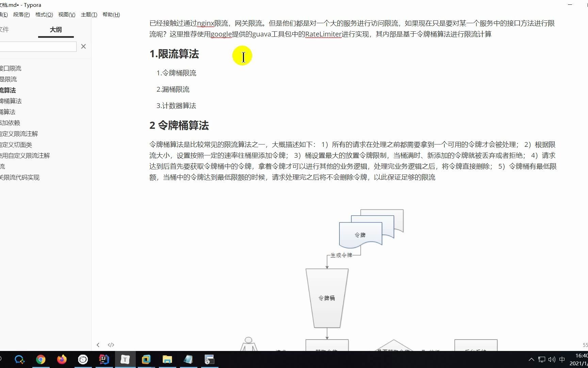This screenshot has height=368, width=588.
Task: Jump to 接口限流 in outline
Action: click(x=11, y=68)
